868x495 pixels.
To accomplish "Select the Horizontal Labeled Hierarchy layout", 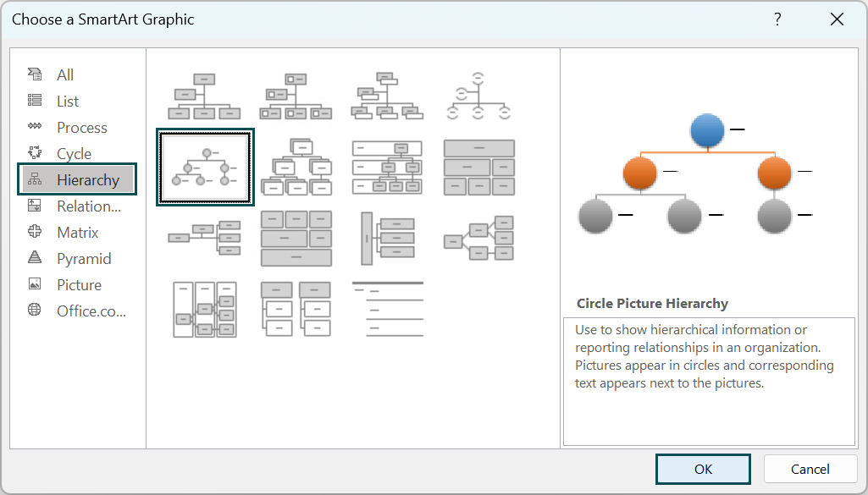I will click(x=204, y=309).
